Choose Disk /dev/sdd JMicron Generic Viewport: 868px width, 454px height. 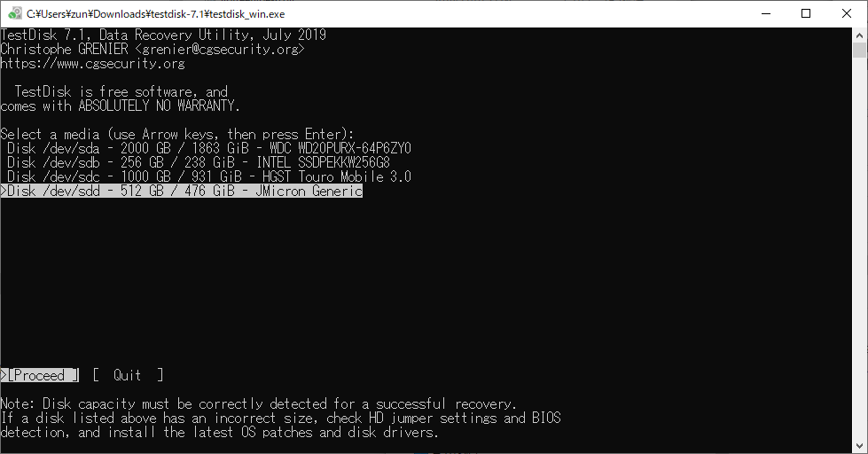coord(182,191)
